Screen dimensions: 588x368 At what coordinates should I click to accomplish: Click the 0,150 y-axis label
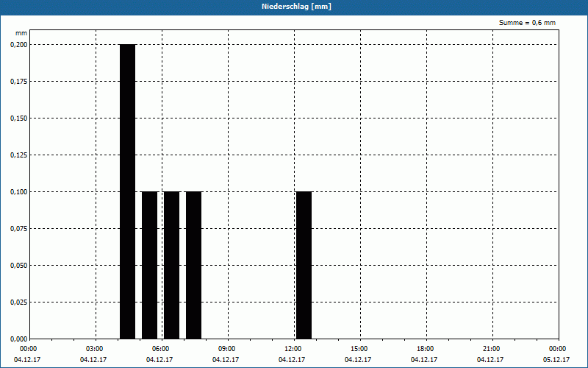coord(19,118)
